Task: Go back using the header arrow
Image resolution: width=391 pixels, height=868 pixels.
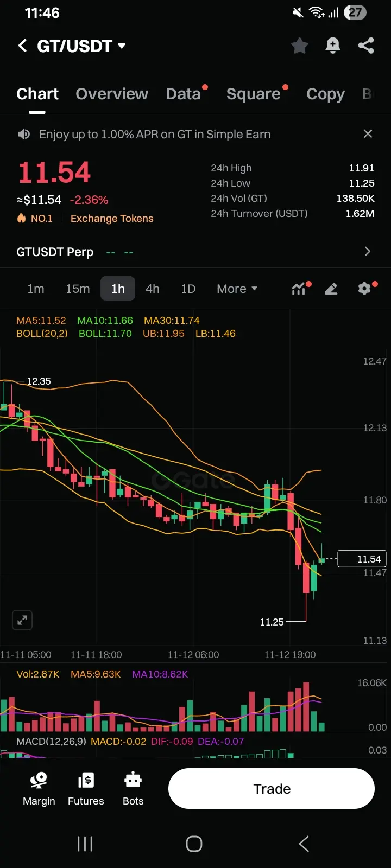Action: tap(22, 46)
